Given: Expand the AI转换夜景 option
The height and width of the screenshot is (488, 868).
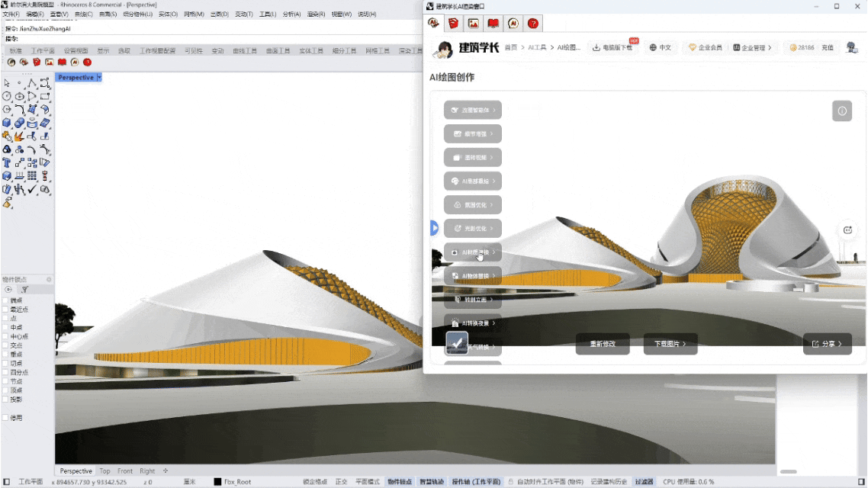Looking at the screenshot, I should click(x=473, y=323).
